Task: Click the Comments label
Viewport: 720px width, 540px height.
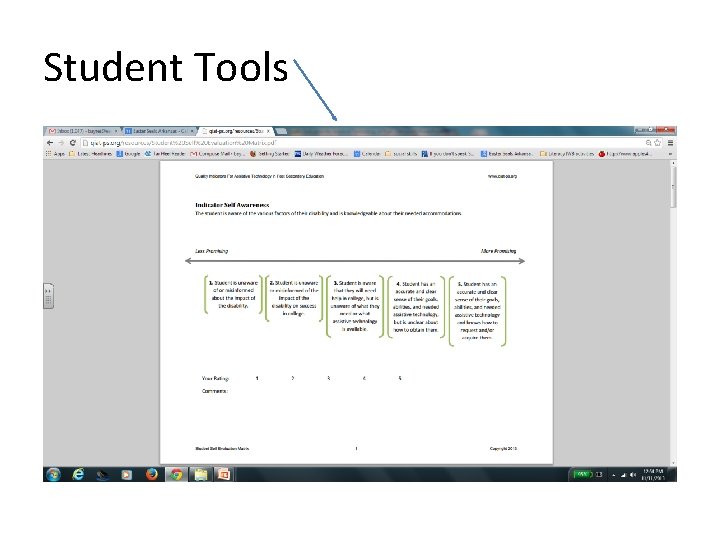Action: point(215,391)
